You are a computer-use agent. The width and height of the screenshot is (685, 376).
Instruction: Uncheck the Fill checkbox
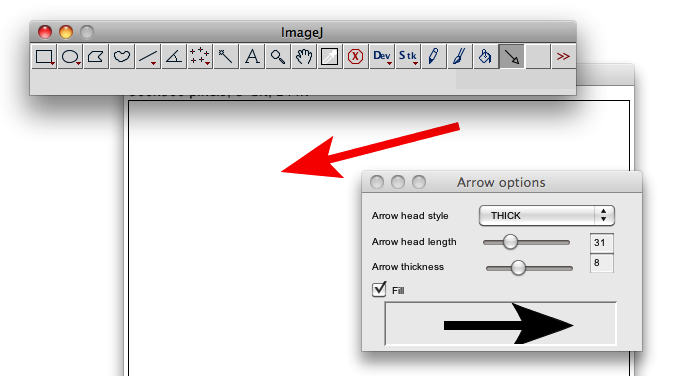click(379, 290)
